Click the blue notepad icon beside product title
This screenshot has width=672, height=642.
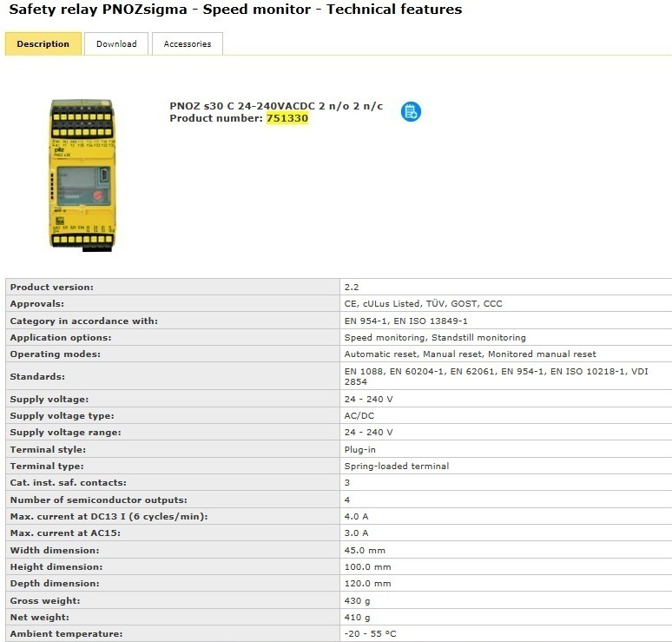[x=411, y=111]
